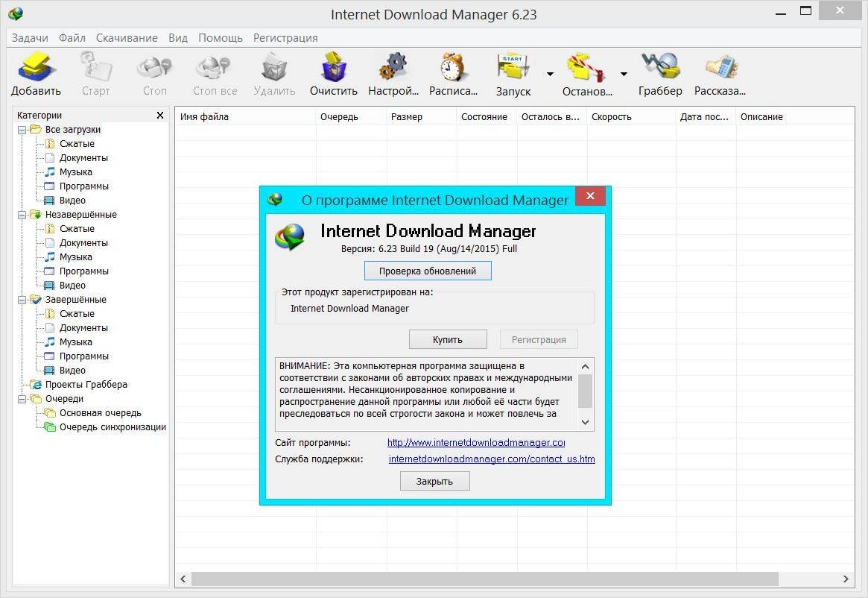The height and width of the screenshot is (598, 868).
Task: Click the Запуск queue start icon
Action: [x=513, y=66]
